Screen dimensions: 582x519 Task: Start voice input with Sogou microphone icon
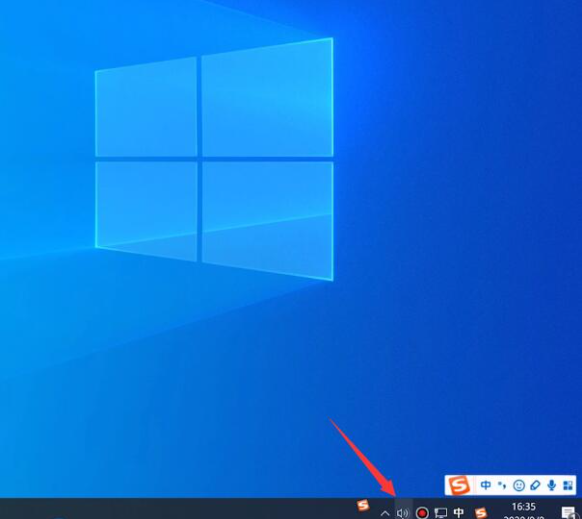click(552, 485)
